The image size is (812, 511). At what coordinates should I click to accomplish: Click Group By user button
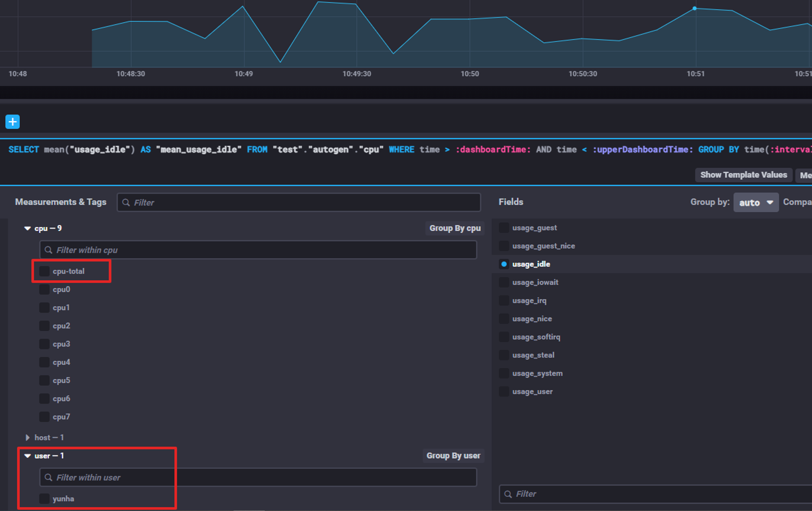[x=453, y=456]
